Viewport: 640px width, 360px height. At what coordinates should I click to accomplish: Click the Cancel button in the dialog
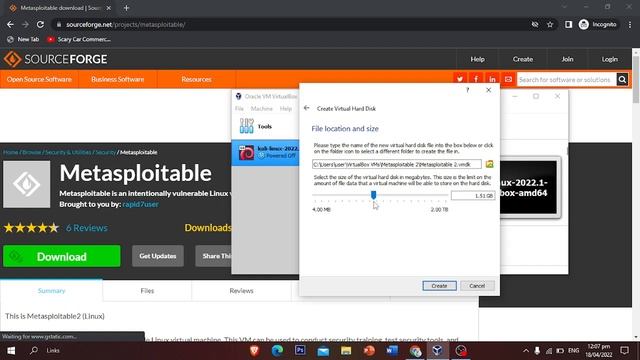pyautogui.click(x=477, y=286)
